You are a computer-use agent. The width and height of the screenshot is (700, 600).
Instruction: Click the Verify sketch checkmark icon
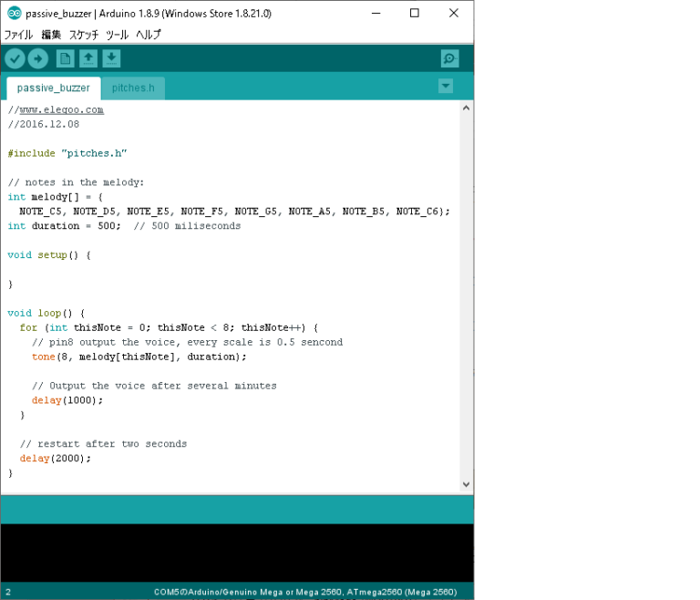[x=15, y=58]
